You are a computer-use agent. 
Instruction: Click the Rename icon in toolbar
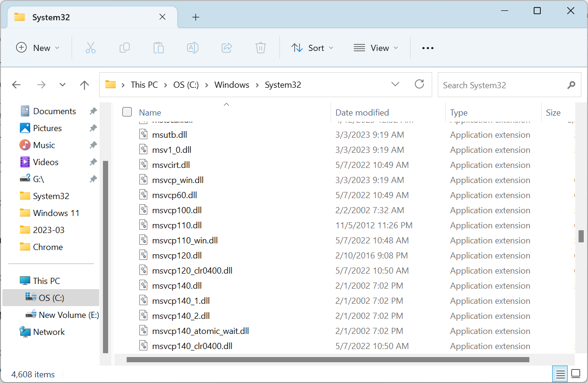click(193, 48)
